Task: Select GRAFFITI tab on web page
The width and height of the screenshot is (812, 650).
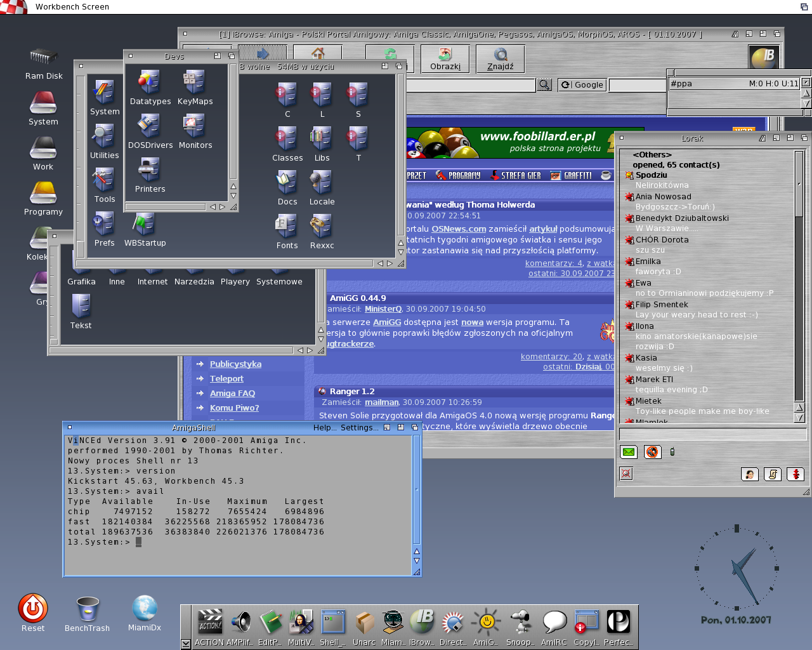Action: coord(571,175)
